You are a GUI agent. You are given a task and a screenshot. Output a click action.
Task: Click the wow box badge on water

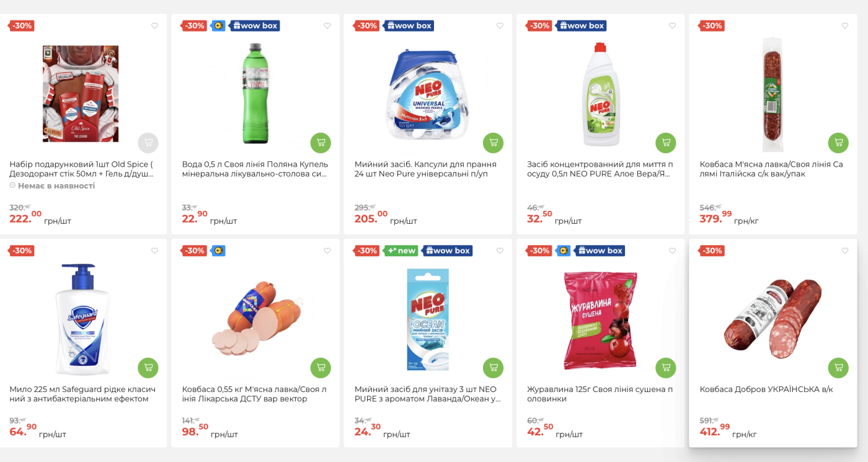[x=255, y=26]
